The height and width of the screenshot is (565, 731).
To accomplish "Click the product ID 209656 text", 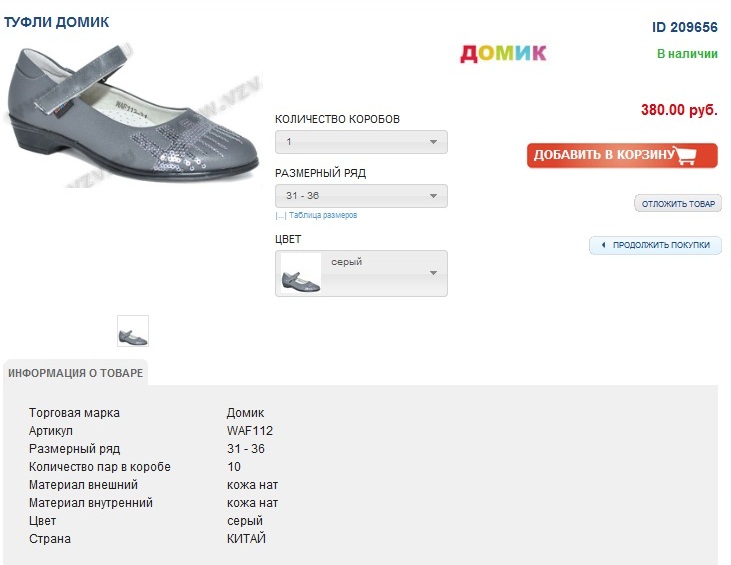I will (x=685, y=27).
